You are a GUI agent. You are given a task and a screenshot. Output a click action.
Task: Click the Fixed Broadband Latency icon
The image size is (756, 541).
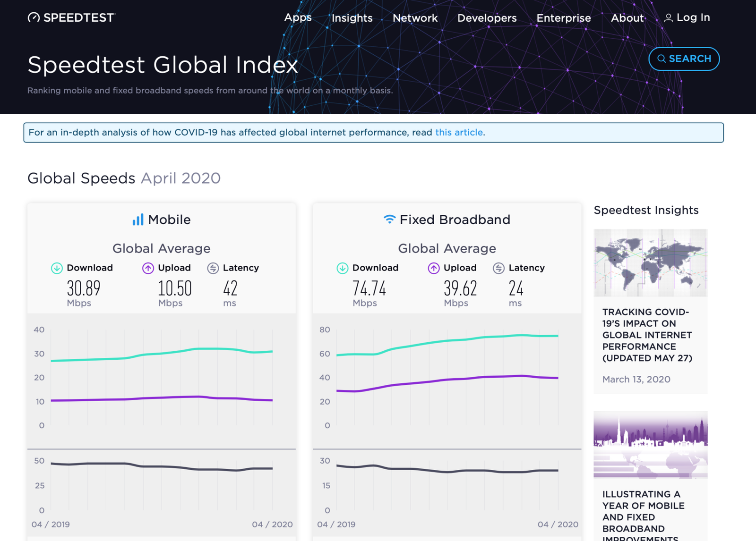tap(498, 268)
